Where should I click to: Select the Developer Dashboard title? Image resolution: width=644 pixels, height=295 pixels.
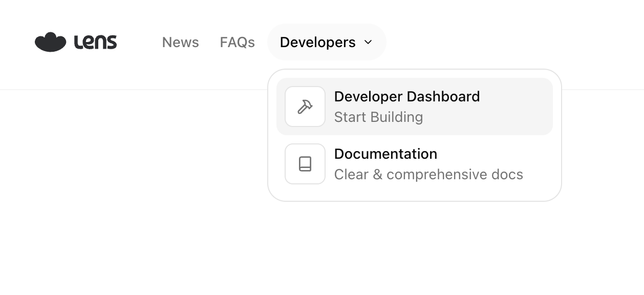coord(406,96)
